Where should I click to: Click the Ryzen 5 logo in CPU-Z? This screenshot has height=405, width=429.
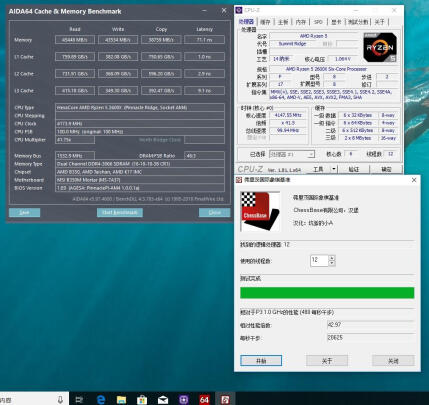tap(380, 47)
